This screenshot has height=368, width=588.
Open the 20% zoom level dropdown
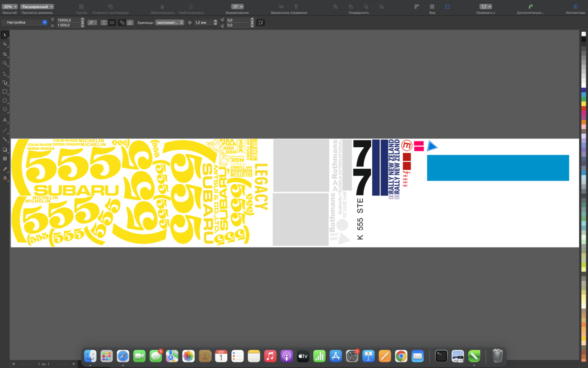[x=9, y=7]
